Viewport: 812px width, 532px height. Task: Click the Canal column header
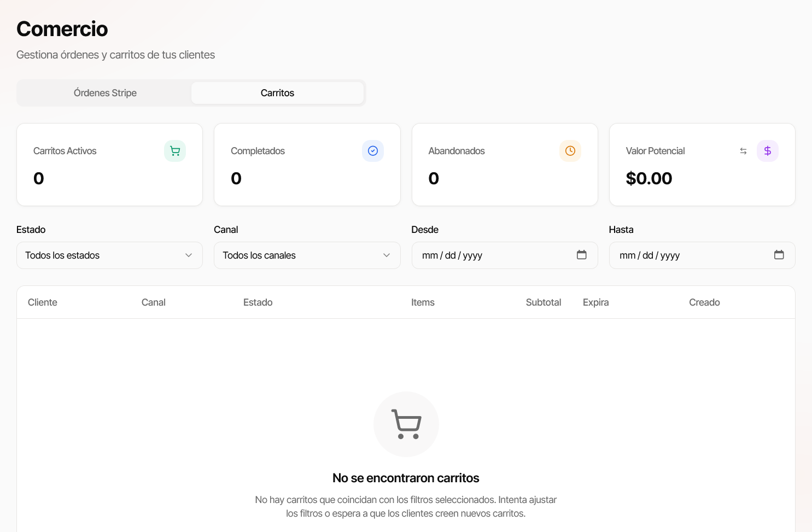click(154, 302)
